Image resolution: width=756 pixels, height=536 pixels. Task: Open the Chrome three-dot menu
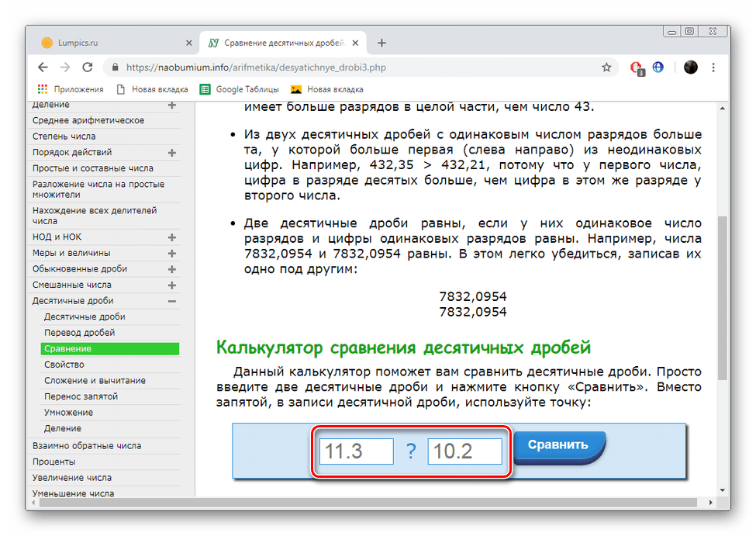point(713,67)
